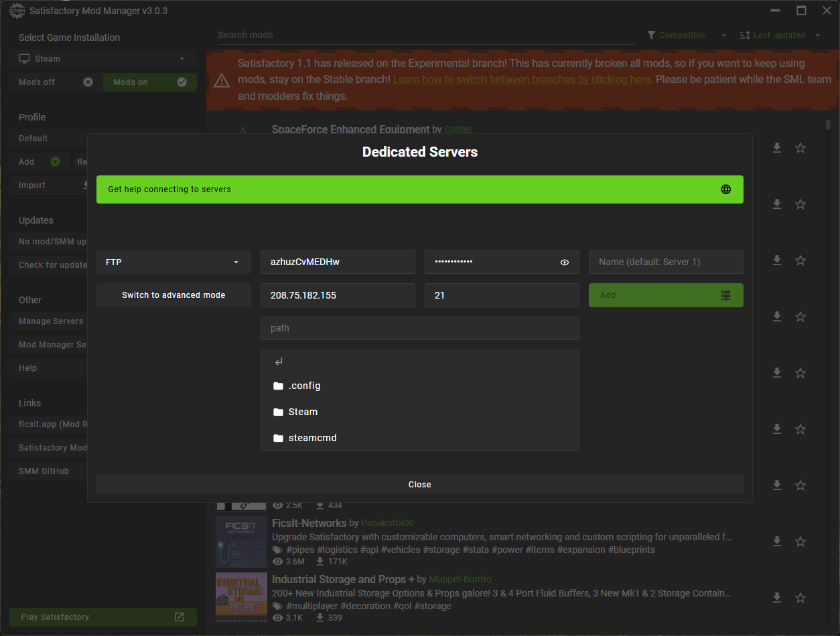
Task: Open the Last updated sort dropdown
Action: point(780,35)
